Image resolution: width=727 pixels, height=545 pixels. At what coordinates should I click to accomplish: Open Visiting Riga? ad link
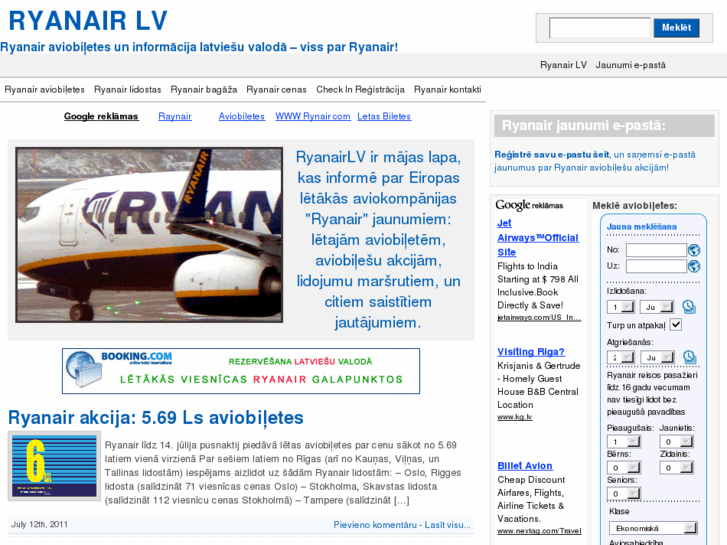click(x=531, y=352)
